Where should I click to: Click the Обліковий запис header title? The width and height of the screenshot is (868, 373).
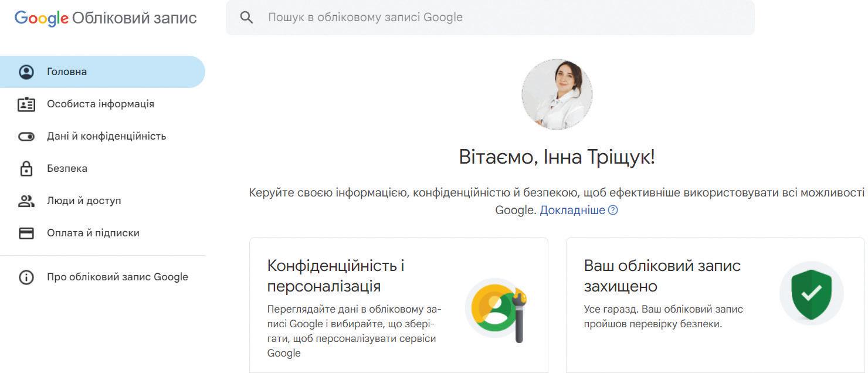(x=134, y=18)
